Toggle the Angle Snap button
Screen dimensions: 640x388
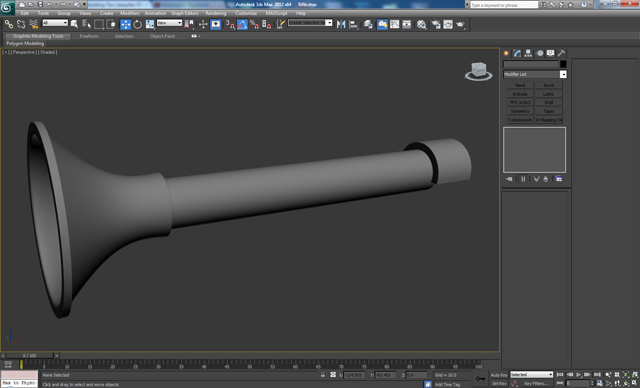coord(242,24)
